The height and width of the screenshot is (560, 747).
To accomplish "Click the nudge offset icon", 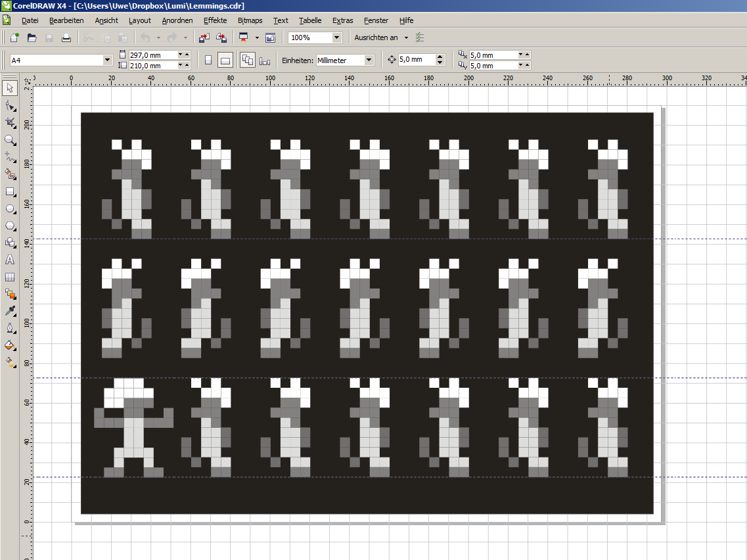I will 392,60.
